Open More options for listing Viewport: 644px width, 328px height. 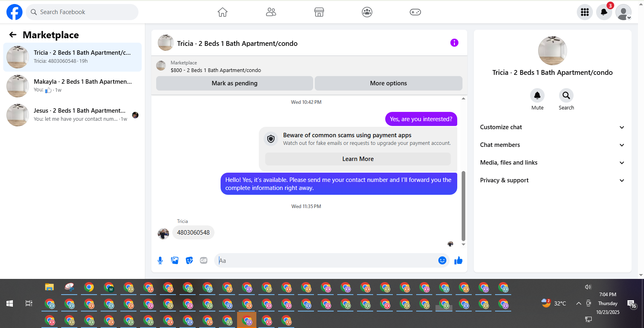388,83
